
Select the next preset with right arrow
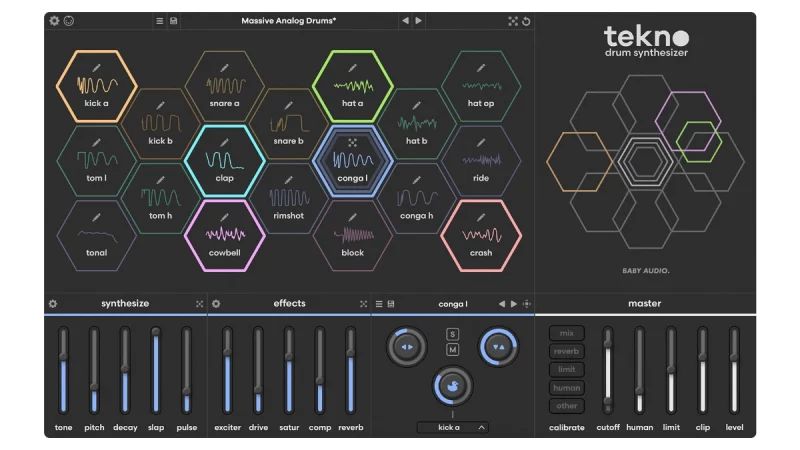pyautogui.click(x=418, y=20)
